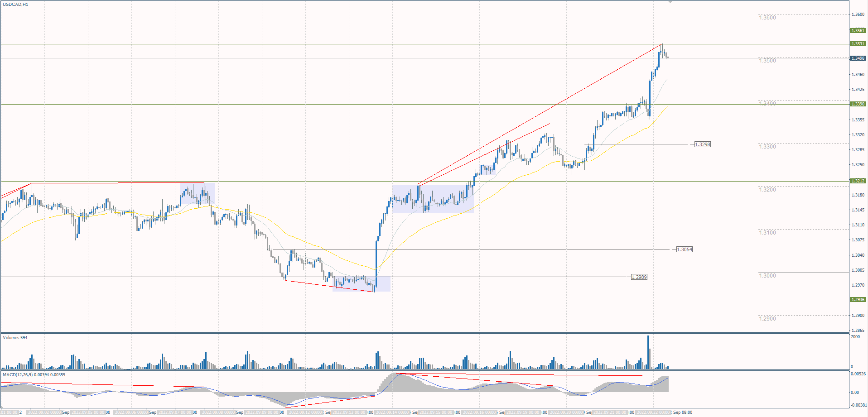Click the 1.3285 price scale tick
Viewport: 868px width, 417px height.
point(858,150)
